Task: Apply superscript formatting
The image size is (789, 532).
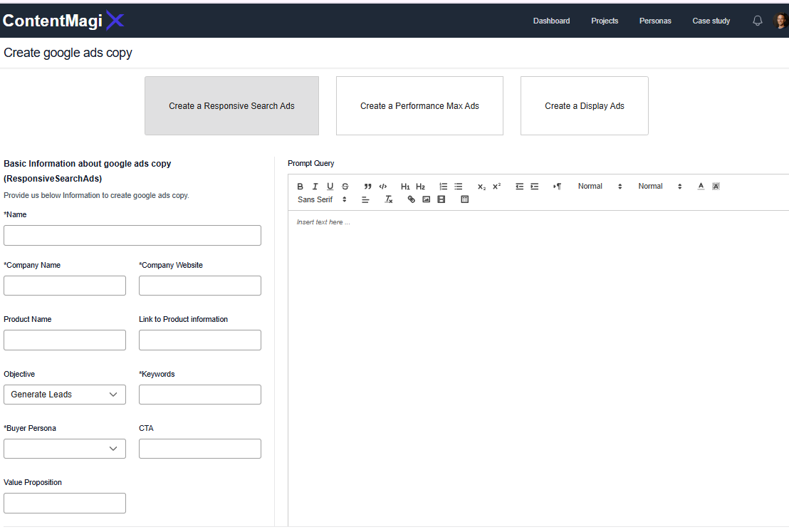Action: 496,186
